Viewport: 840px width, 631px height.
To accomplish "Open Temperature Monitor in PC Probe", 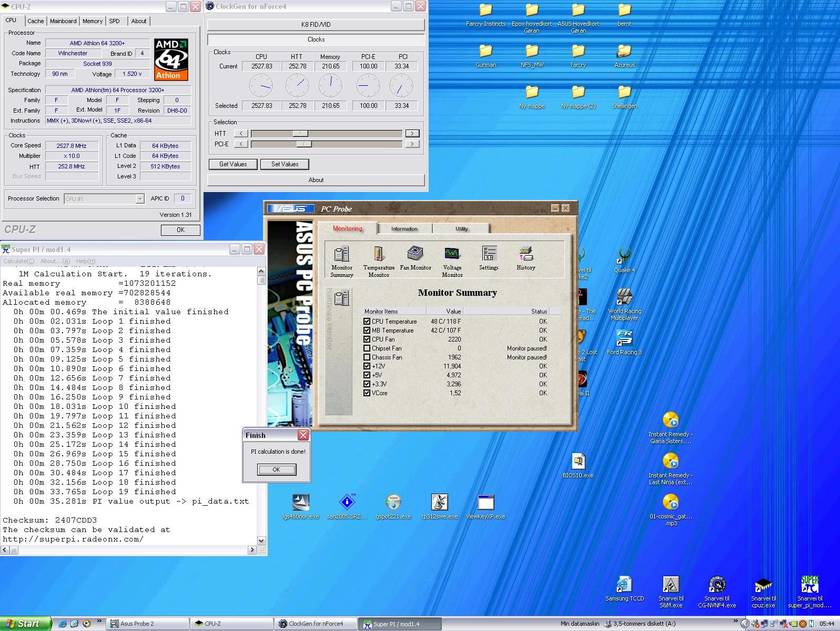I will [x=379, y=262].
